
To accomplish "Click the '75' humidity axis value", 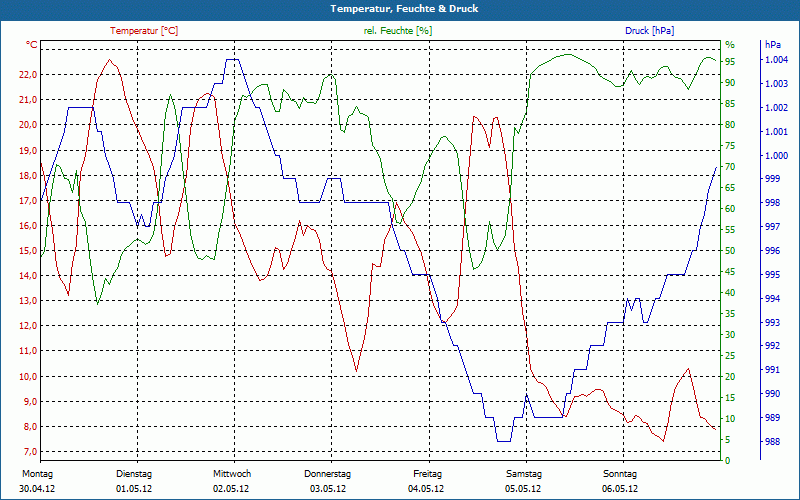I will [730, 145].
